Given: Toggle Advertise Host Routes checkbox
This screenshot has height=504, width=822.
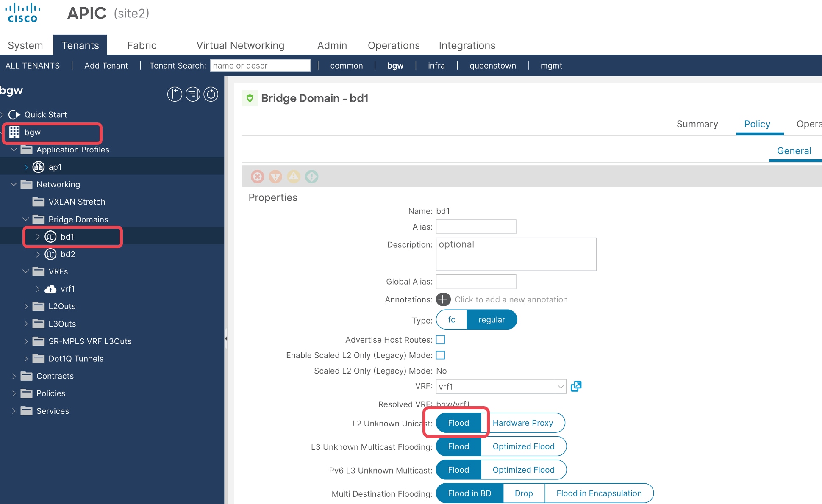Looking at the screenshot, I should click(x=441, y=340).
